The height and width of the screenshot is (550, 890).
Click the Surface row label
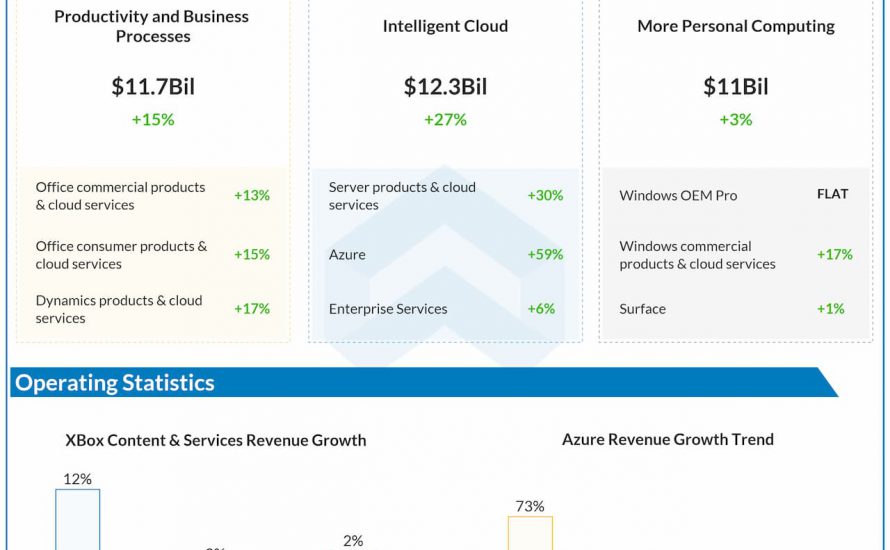click(642, 309)
